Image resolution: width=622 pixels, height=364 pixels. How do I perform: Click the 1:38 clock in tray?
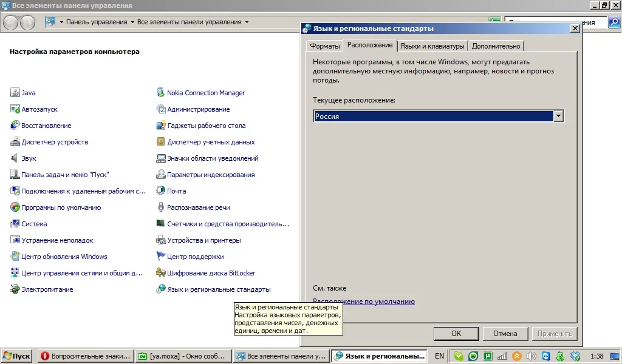pos(596,356)
